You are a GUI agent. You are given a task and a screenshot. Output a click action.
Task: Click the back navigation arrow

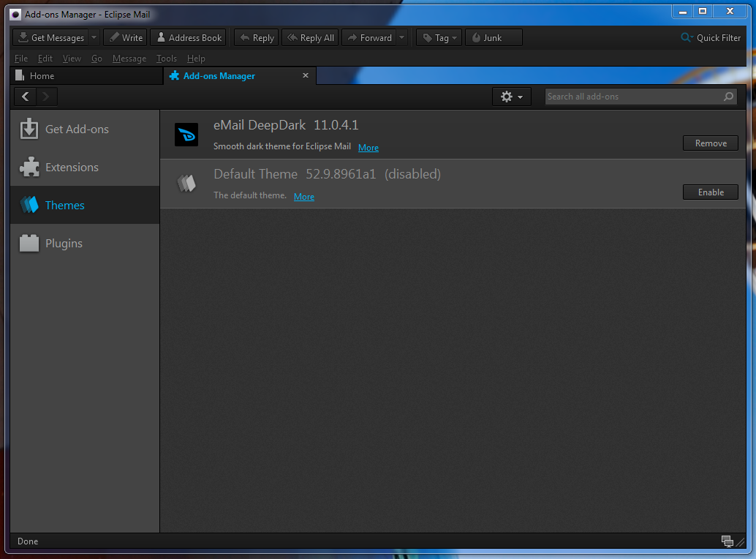tap(26, 97)
